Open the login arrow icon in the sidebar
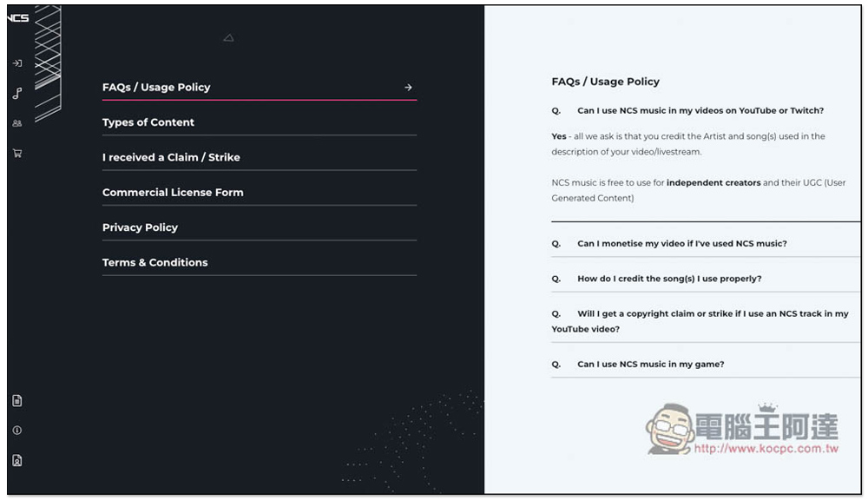Viewport: 868px width, 500px height. 17,63
